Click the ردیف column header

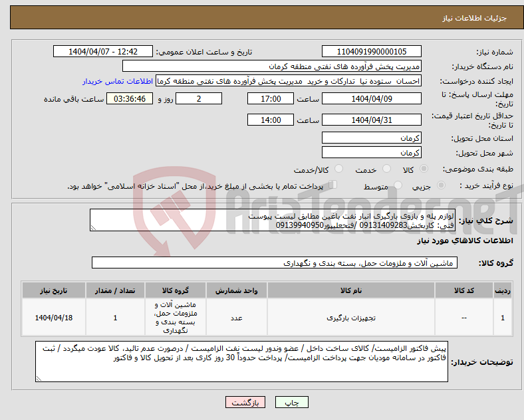503,290
